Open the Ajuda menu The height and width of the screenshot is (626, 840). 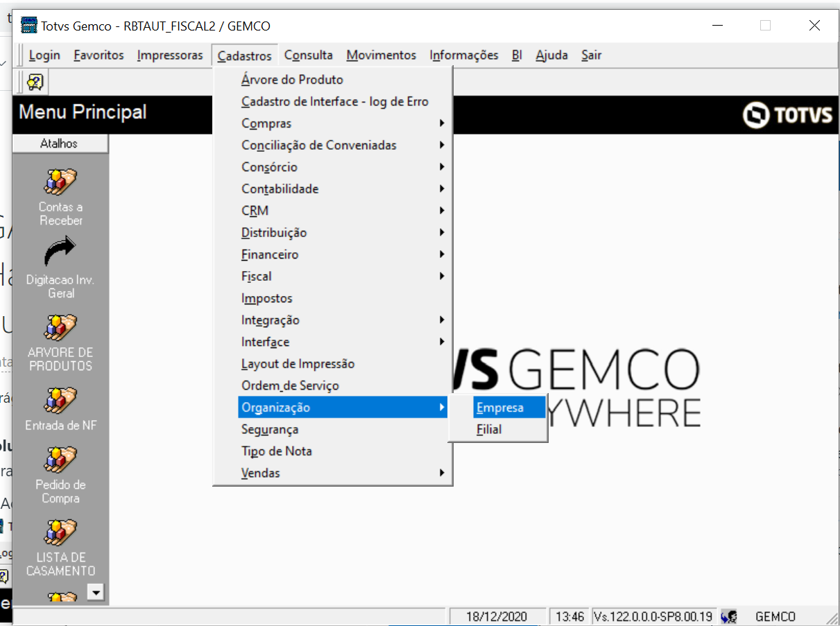[x=551, y=55]
